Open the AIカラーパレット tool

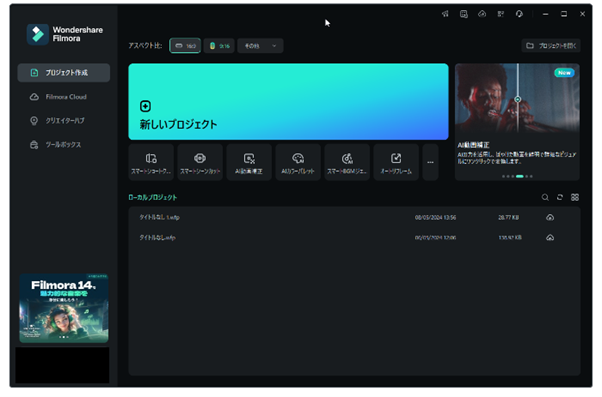coord(298,162)
